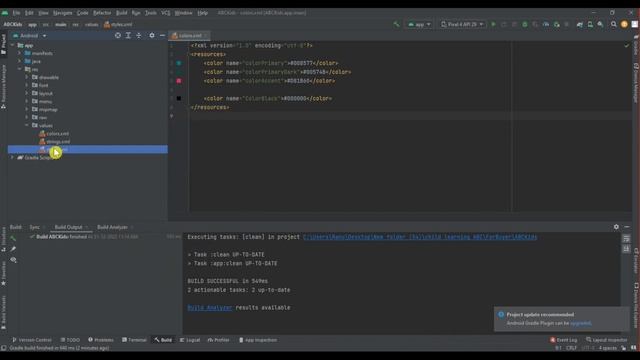640x360 pixels.
Task: Switch to the Sync tab
Action: click(34, 227)
